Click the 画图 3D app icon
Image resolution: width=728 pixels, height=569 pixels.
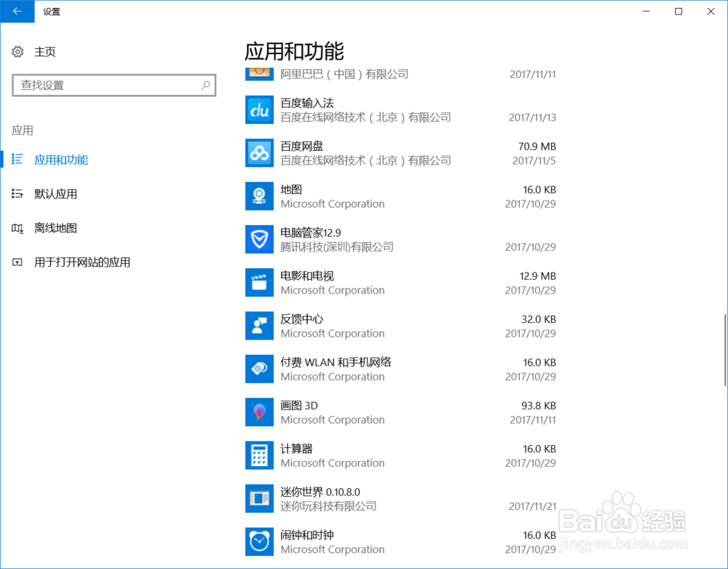(x=259, y=412)
